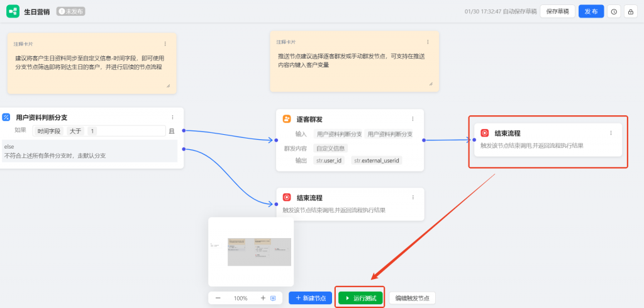The image size is (644, 308).
Task: Click the resize grip of 建议将客户生日 note card
Action: [168, 86]
